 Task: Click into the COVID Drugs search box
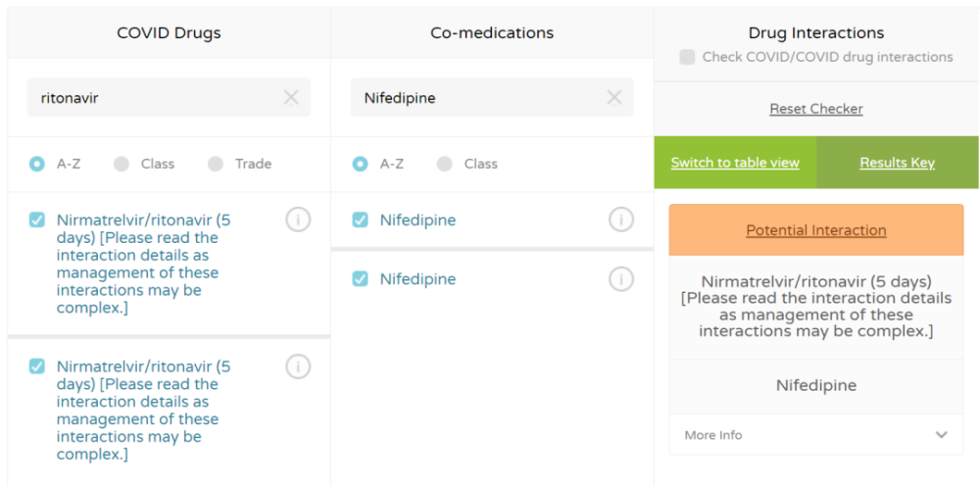157,98
